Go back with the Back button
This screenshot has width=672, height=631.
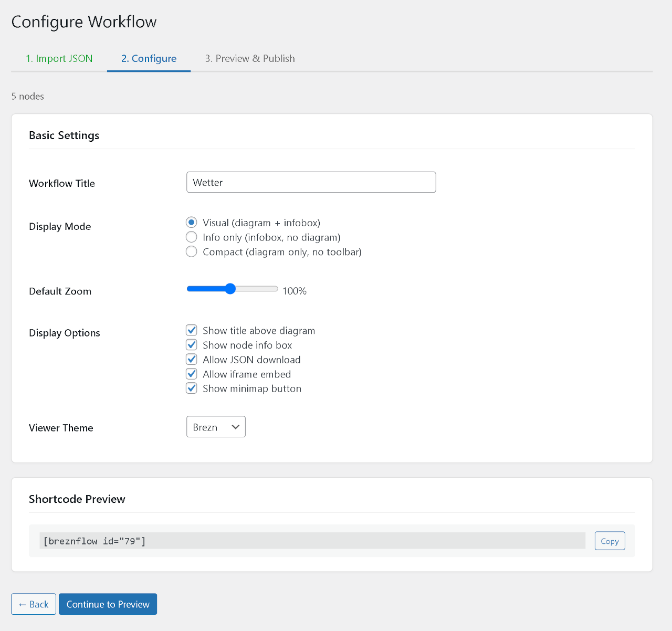coord(33,604)
